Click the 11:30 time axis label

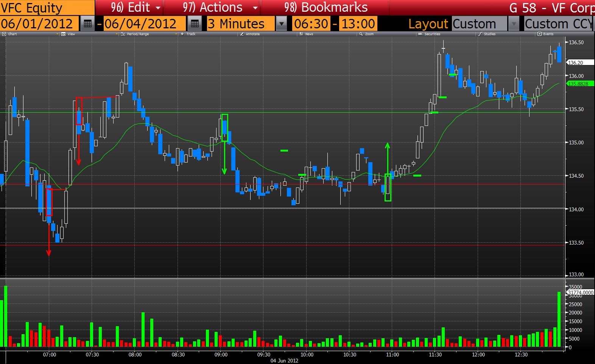(435, 355)
